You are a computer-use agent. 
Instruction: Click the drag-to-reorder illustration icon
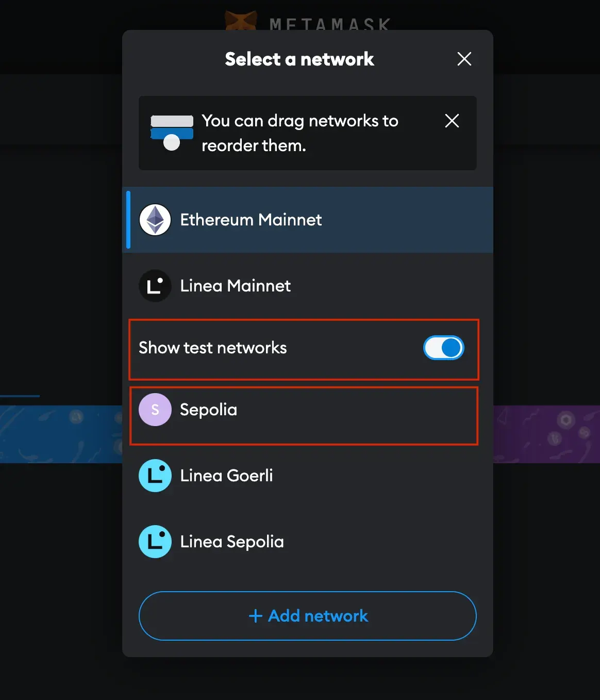point(172,133)
